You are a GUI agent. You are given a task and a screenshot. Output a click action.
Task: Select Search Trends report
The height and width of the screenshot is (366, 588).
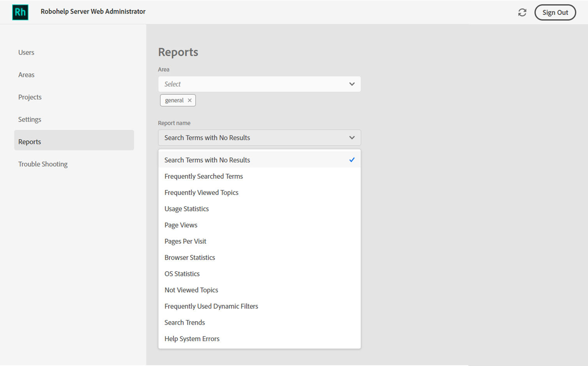pyautogui.click(x=260, y=322)
